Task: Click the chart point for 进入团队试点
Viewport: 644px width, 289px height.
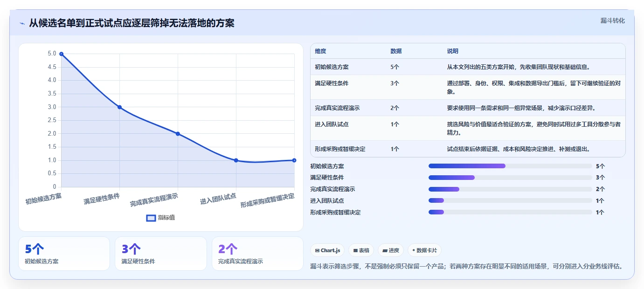Action: click(x=236, y=160)
